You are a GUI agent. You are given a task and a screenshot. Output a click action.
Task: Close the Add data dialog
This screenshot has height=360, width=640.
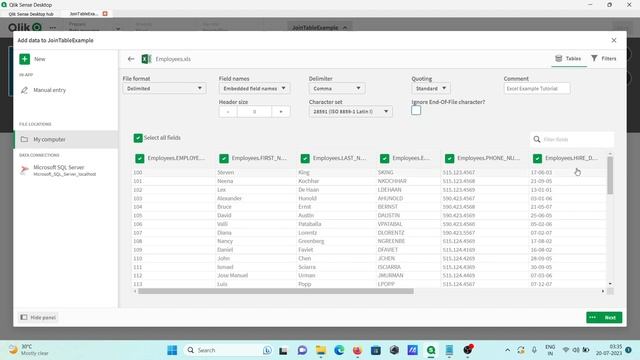[x=614, y=40]
